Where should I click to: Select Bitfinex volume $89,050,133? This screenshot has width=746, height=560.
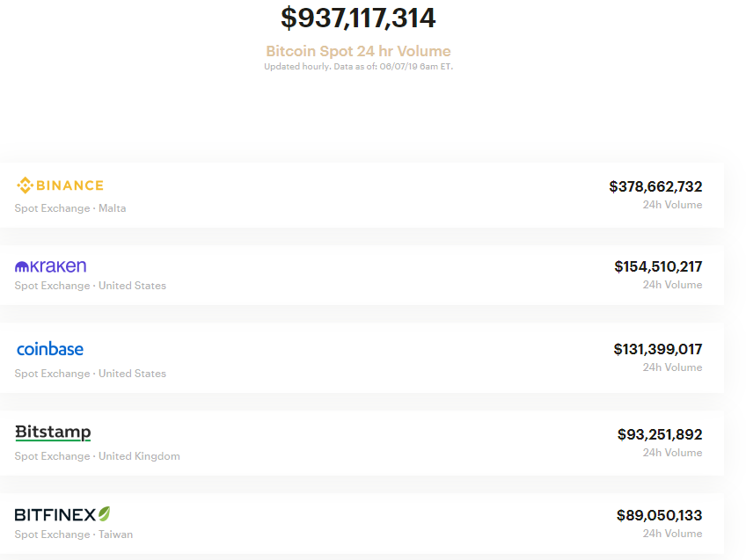point(660,515)
